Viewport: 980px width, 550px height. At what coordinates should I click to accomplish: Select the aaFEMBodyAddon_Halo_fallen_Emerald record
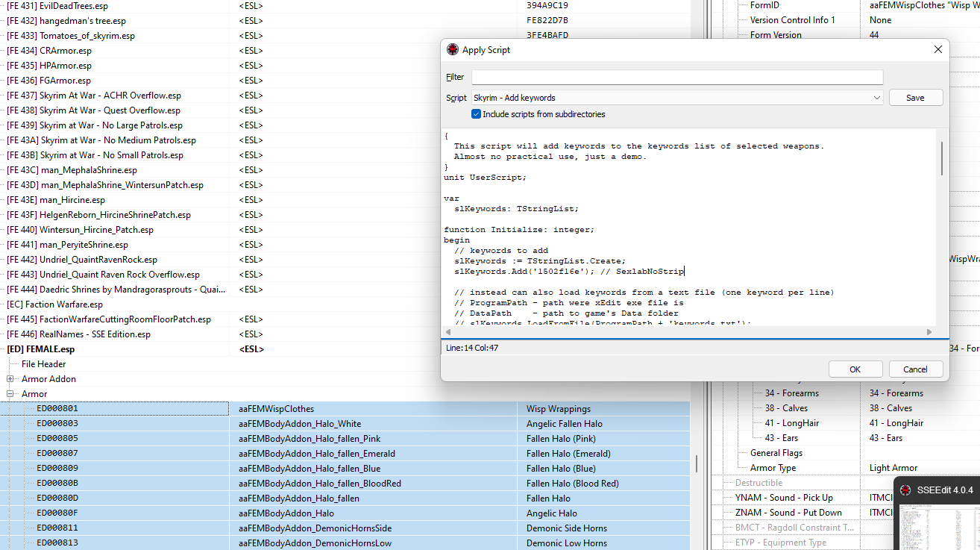345,454
